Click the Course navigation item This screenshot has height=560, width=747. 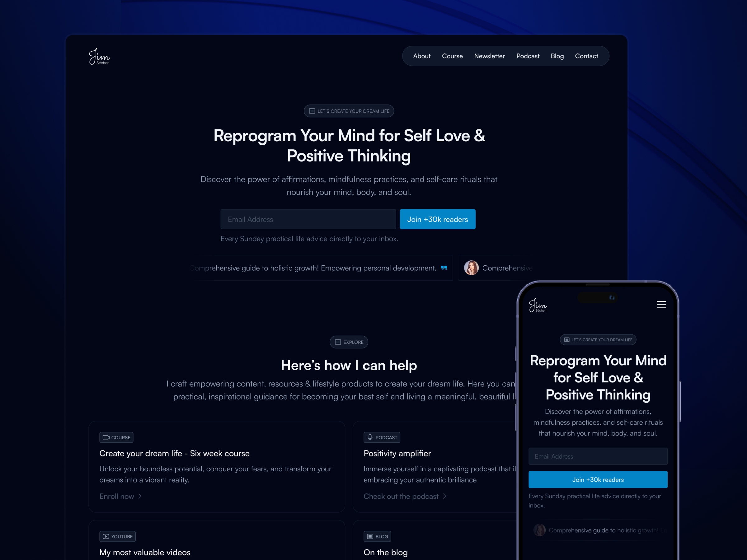click(452, 56)
